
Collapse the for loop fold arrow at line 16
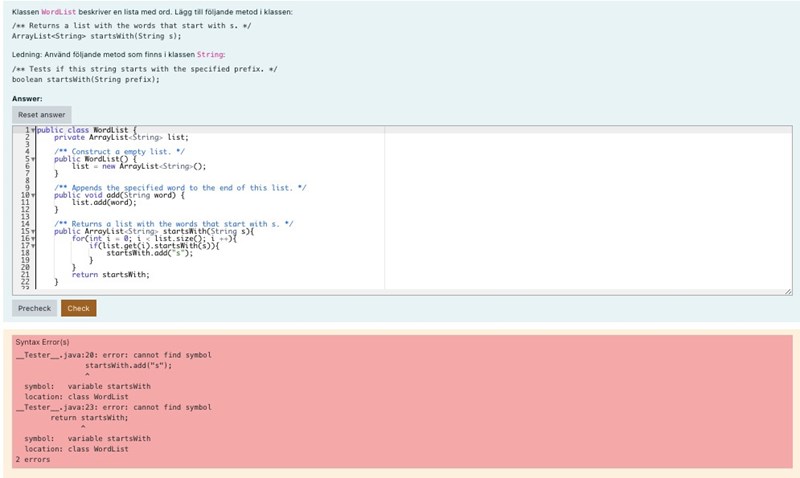tap(33, 239)
